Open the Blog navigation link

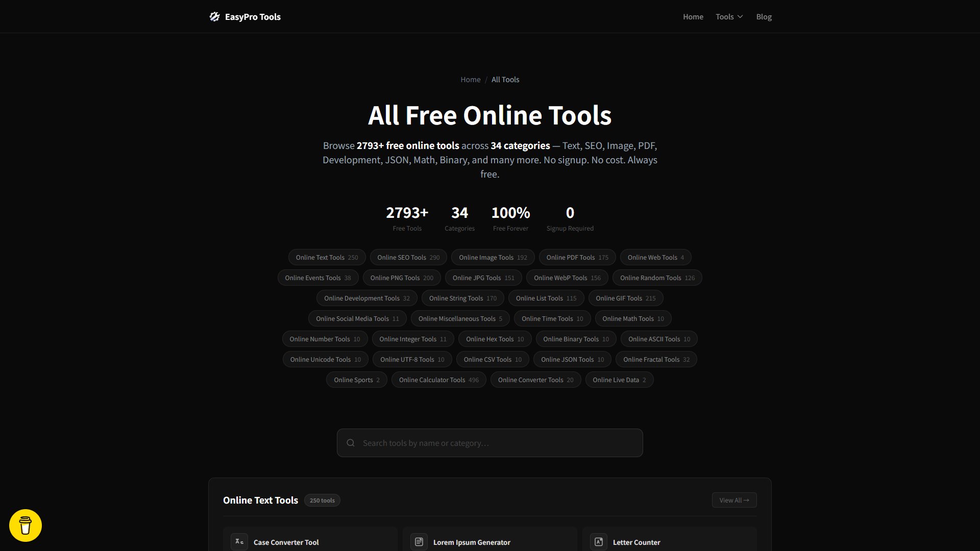coord(764,17)
